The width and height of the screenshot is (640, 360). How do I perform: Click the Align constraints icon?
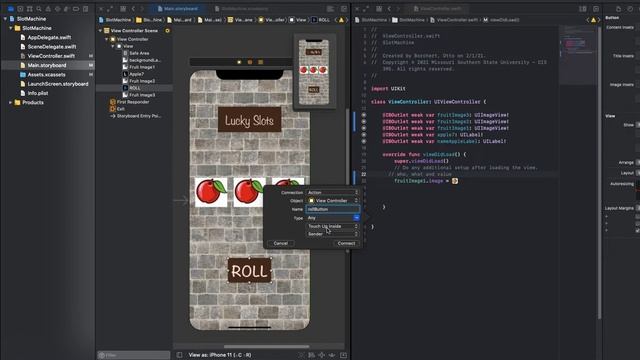click(x=311, y=355)
